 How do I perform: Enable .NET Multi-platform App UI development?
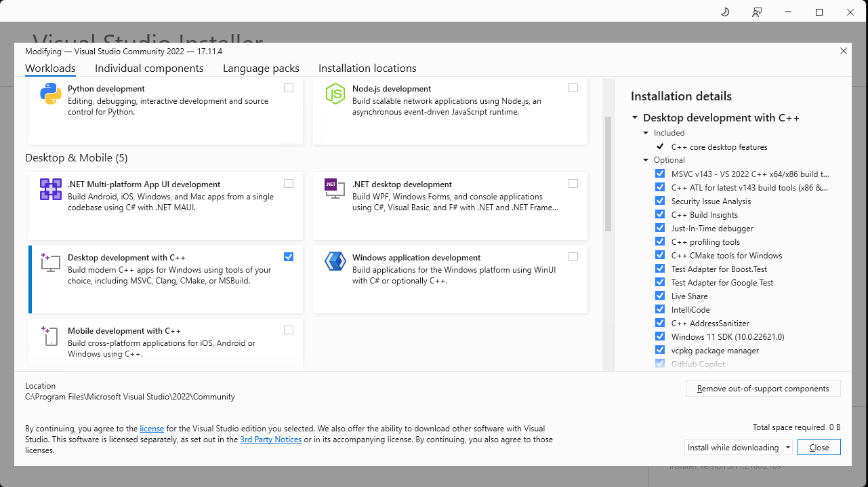coord(289,184)
